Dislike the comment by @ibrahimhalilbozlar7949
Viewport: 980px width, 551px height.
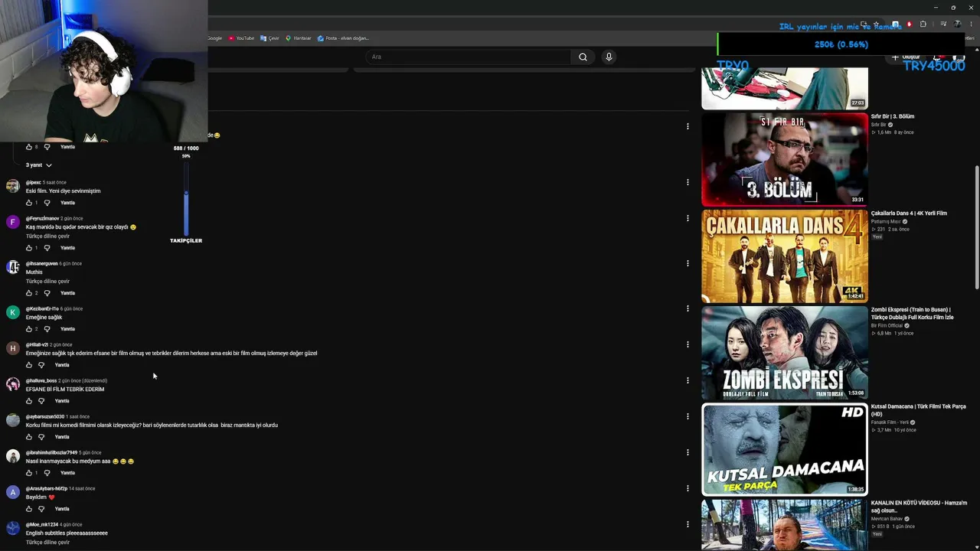coord(47,473)
